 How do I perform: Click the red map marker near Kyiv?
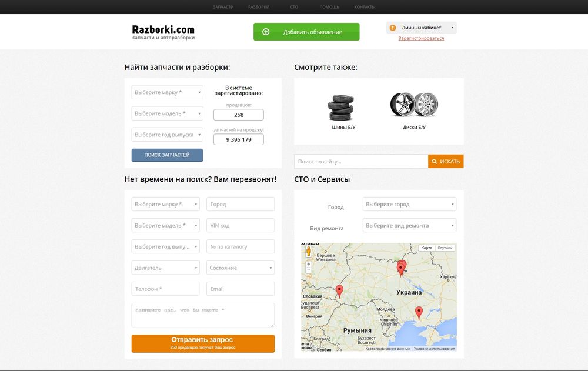pos(401,268)
